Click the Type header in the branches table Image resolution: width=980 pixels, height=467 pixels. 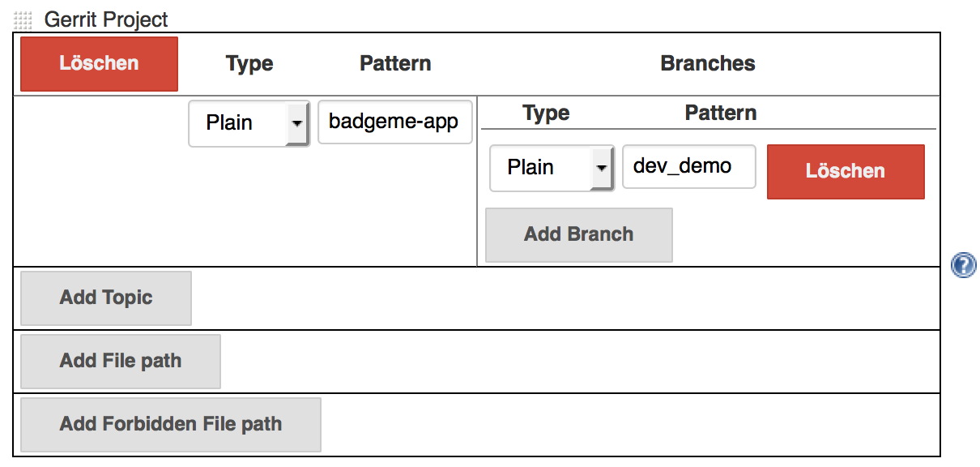545,113
